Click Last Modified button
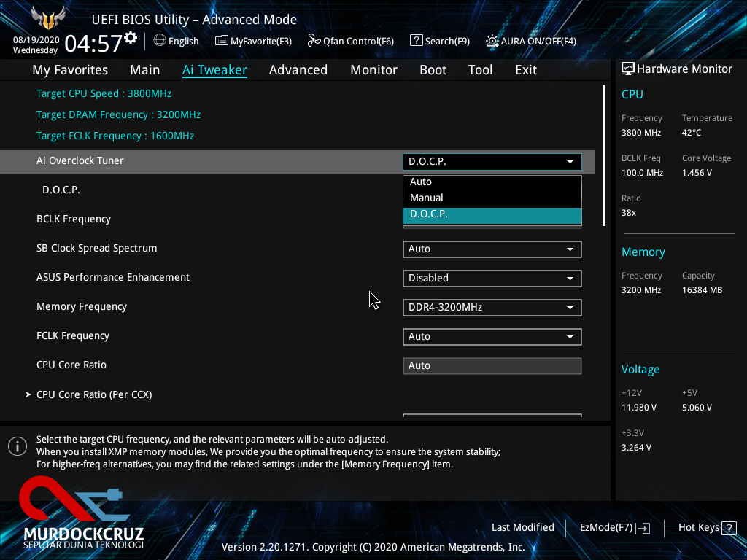 (x=522, y=528)
